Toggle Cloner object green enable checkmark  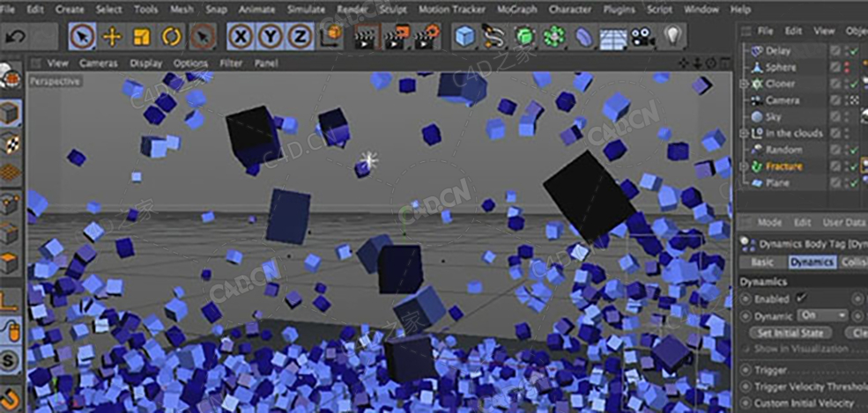855,84
